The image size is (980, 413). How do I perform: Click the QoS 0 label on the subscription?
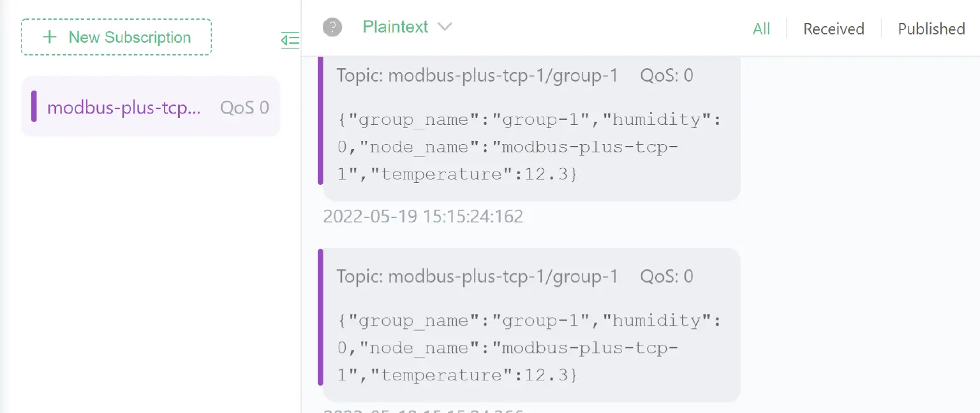244,107
